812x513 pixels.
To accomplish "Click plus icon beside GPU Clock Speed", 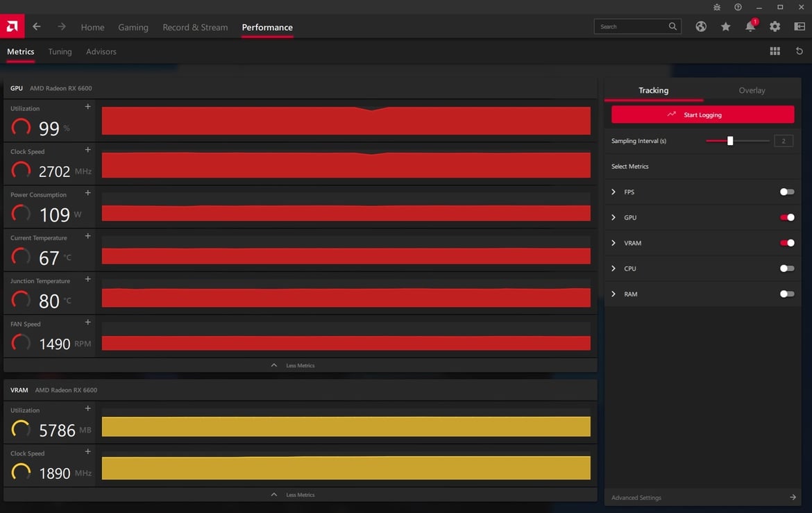I will (x=87, y=150).
